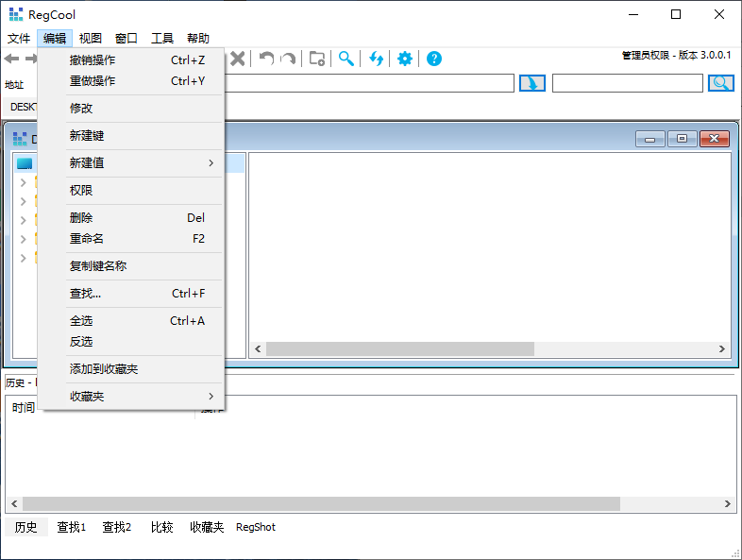The image size is (742, 560).
Task: Click in the address input field
Action: [369, 83]
